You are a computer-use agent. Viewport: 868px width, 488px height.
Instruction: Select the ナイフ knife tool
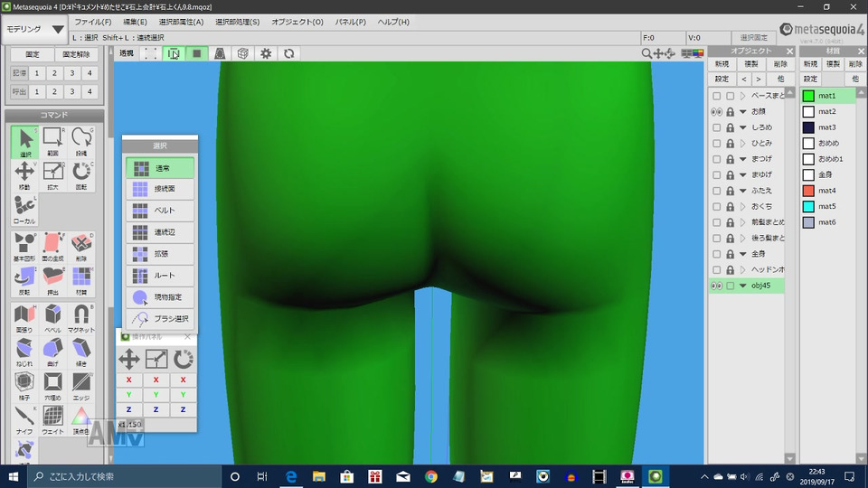[24, 419]
